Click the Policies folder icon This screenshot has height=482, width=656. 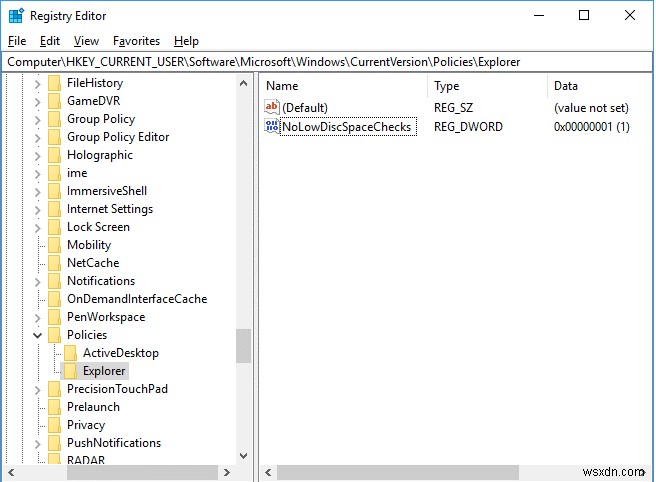pyautogui.click(x=54, y=335)
